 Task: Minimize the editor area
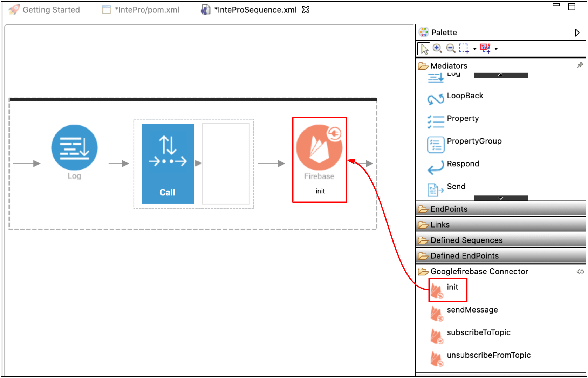[x=556, y=5]
